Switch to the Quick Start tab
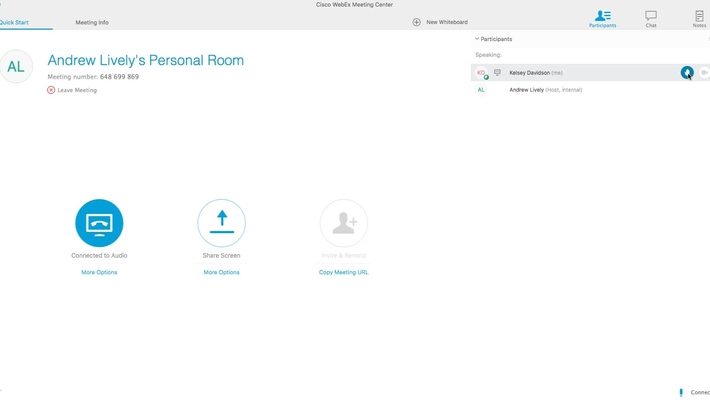This screenshot has height=400, width=710. (14, 22)
